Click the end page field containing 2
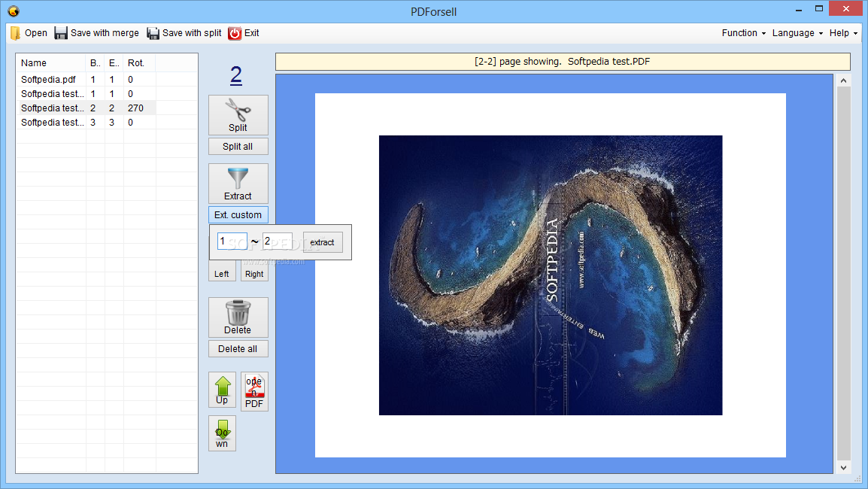This screenshot has width=868, height=489. pyautogui.click(x=278, y=241)
